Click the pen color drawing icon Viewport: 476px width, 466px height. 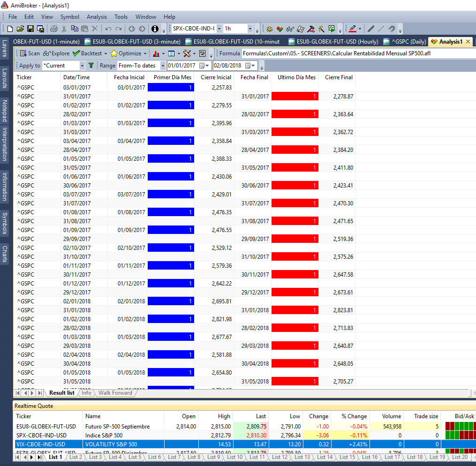tap(353, 29)
